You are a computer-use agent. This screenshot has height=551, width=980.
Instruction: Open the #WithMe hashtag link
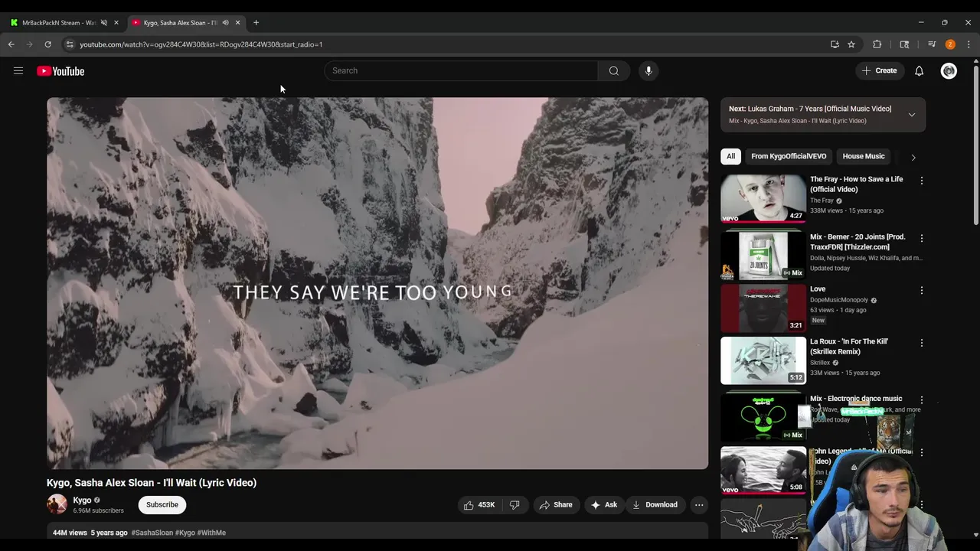211,533
